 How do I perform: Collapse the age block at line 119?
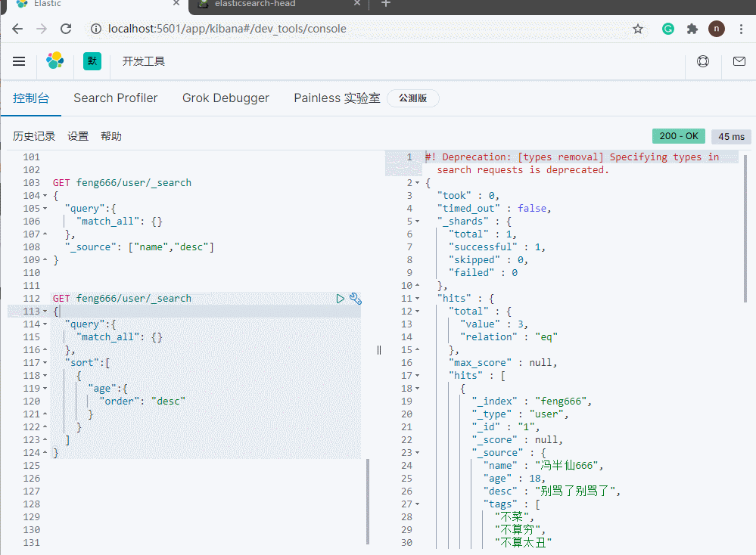45,389
